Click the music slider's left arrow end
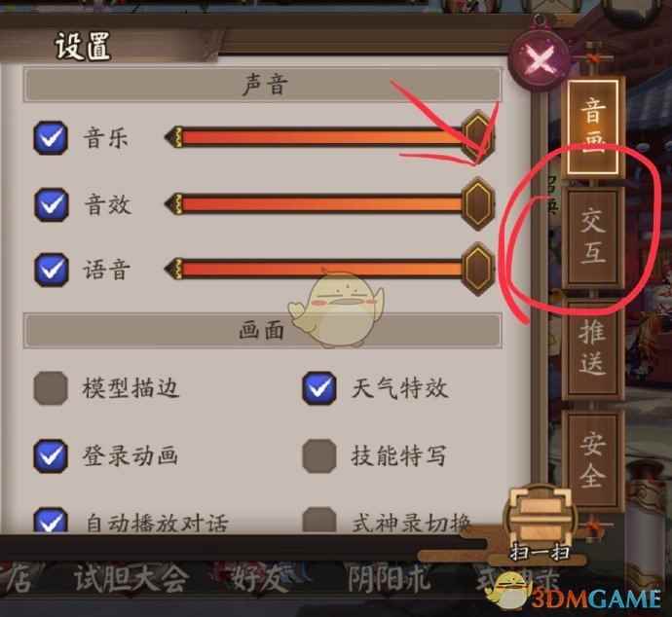The height and width of the screenshot is (617, 672). click(x=174, y=137)
